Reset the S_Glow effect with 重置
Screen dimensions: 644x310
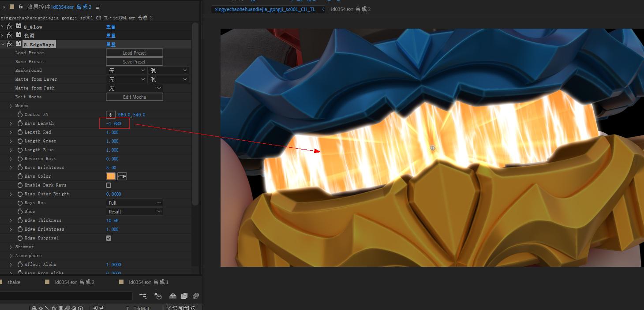(x=111, y=27)
